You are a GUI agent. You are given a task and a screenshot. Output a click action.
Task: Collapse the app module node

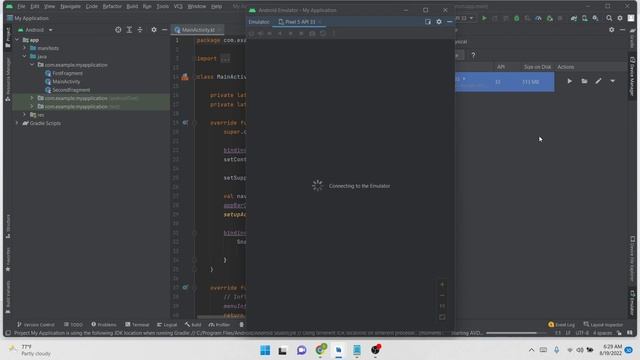pos(17,40)
